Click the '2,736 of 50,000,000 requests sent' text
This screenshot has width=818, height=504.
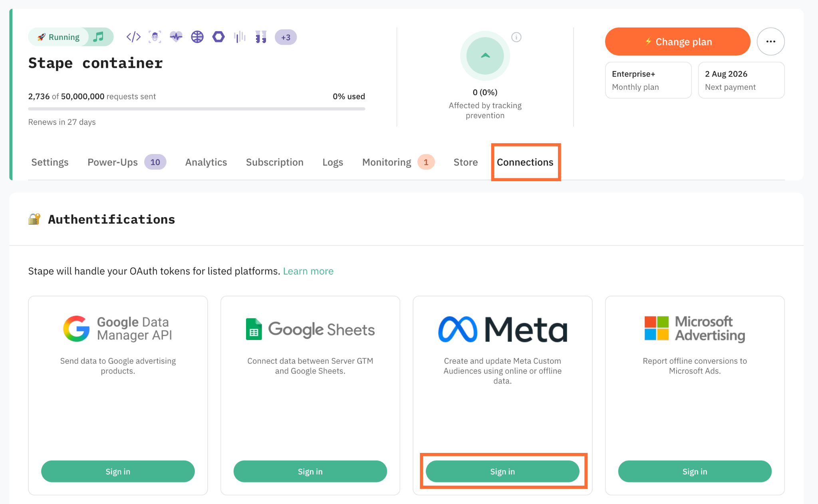92,96
